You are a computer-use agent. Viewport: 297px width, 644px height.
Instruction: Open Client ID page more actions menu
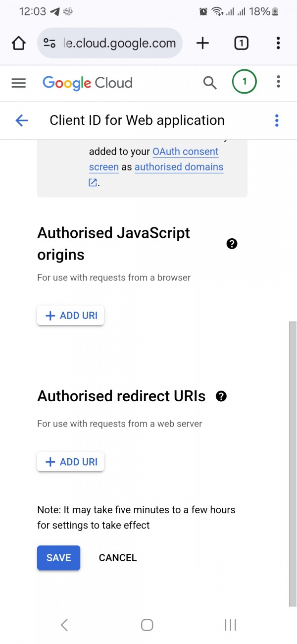pyautogui.click(x=277, y=120)
